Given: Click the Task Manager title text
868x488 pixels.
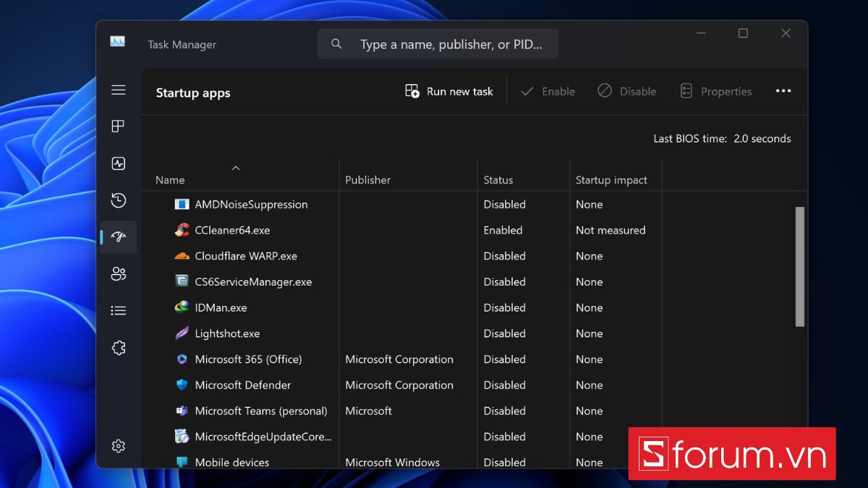Looking at the screenshot, I should point(182,45).
